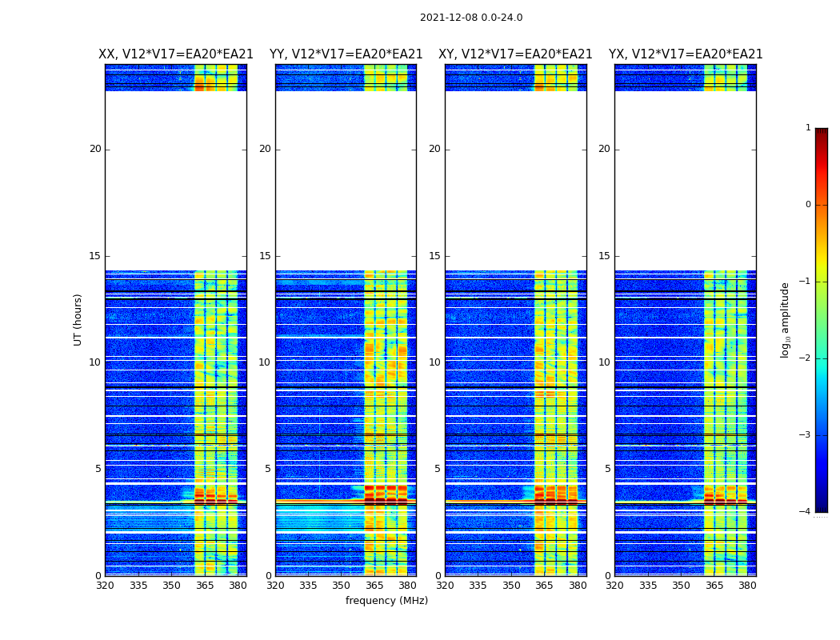The height and width of the screenshot is (640, 840).
Task: Click the 20 y-axis tick of XX panel
Action: click(95, 149)
